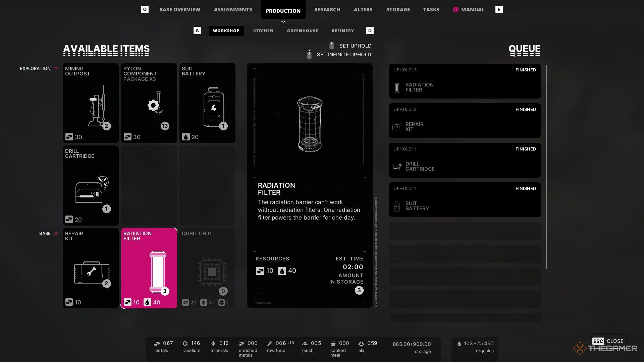Collapse the Base category marker
This screenshot has height=362, width=644.
(56, 233)
